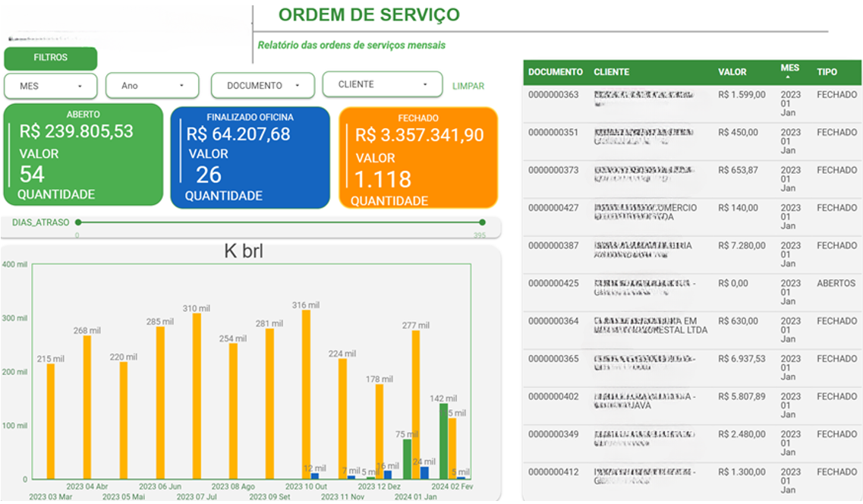Select document 0000000425 in table
Screen dimensions: 863x504
(x=553, y=283)
